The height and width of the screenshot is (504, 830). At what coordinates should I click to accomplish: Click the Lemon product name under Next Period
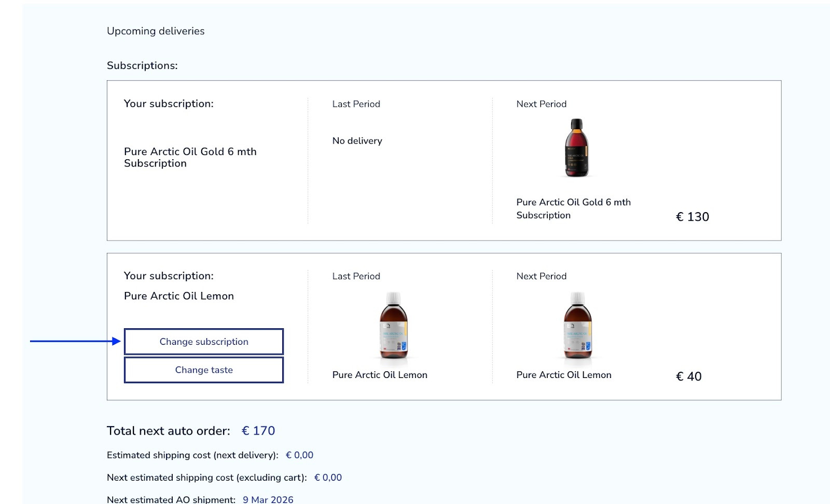[x=564, y=375]
